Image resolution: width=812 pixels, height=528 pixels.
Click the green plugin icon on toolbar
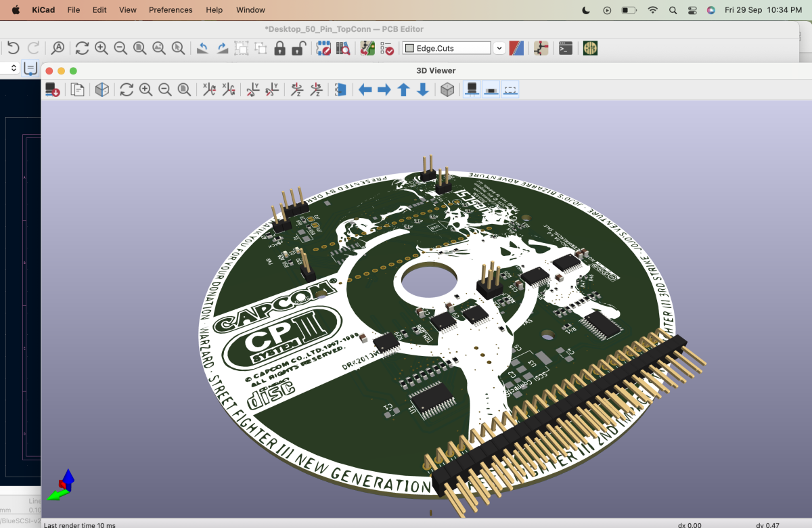pos(590,48)
